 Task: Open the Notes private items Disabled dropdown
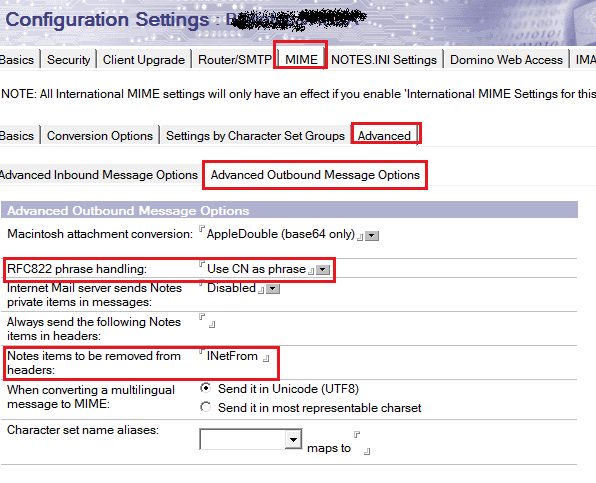273,289
